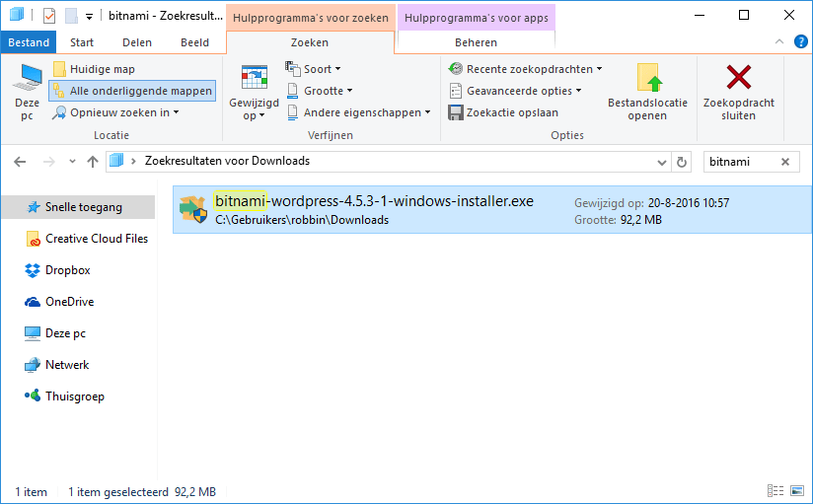The width and height of the screenshot is (813, 504).
Task: Clear the bitnami search text
Action: (785, 162)
